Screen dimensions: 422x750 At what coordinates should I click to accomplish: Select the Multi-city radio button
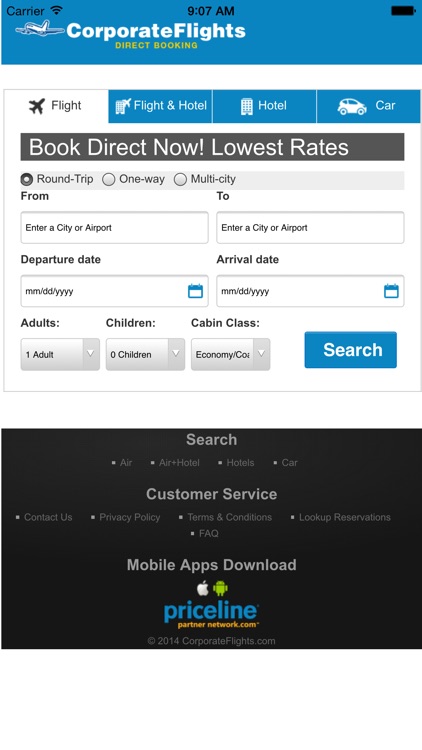pyautogui.click(x=180, y=179)
